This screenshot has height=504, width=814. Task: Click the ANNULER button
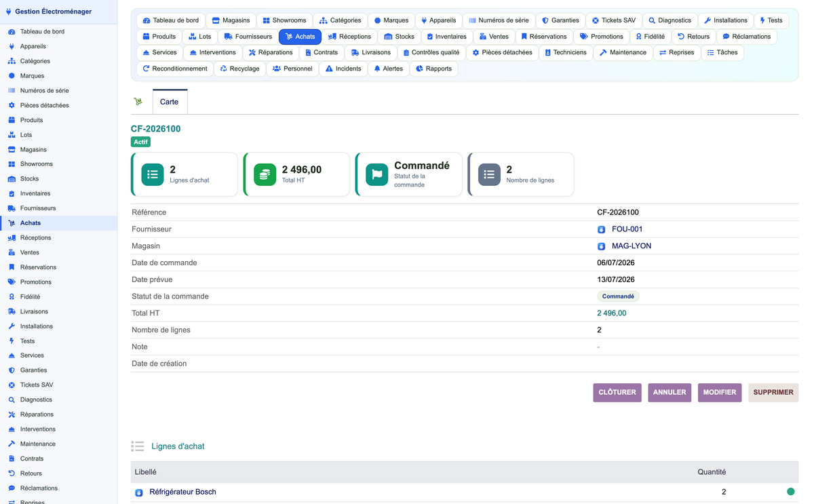pos(670,393)
